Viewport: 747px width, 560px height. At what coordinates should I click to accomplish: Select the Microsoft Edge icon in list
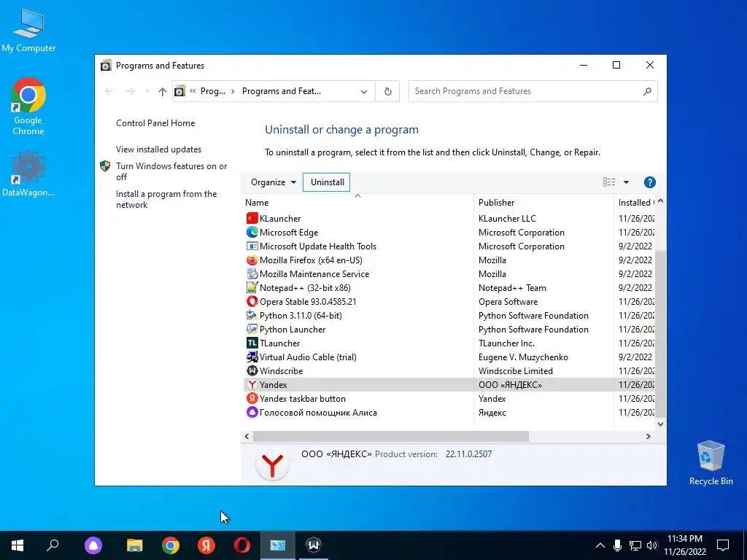pyautogui.click(x=252, y=233)
